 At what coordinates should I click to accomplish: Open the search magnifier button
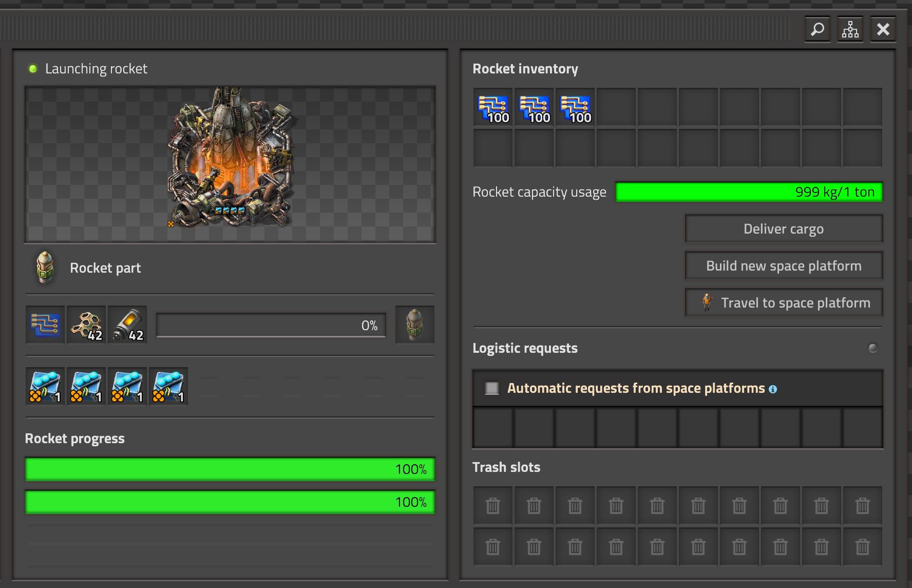[x=818, y=29]
